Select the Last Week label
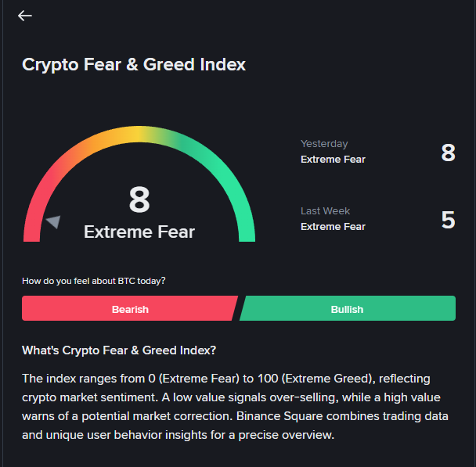 click(x=325, y=211)
